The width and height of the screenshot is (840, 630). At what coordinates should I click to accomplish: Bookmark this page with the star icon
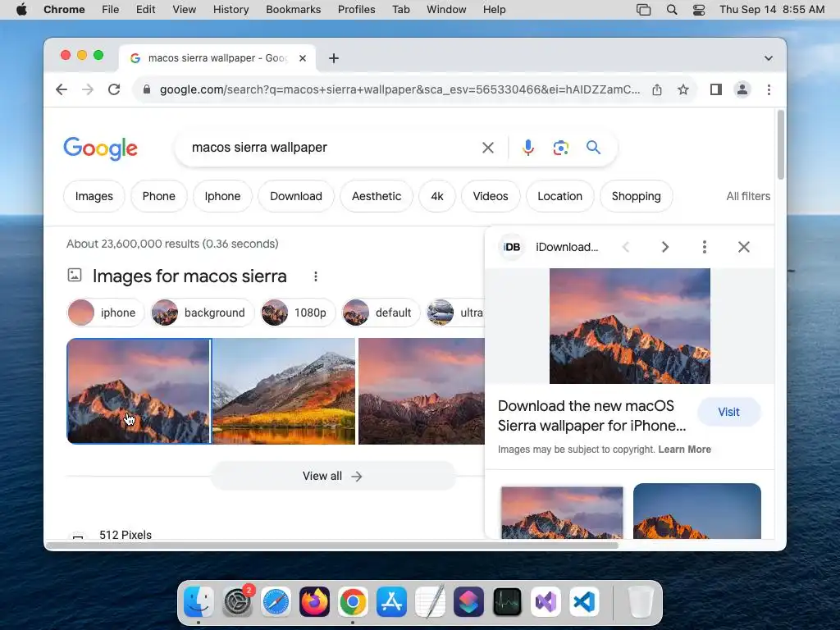tap(683, 89)
